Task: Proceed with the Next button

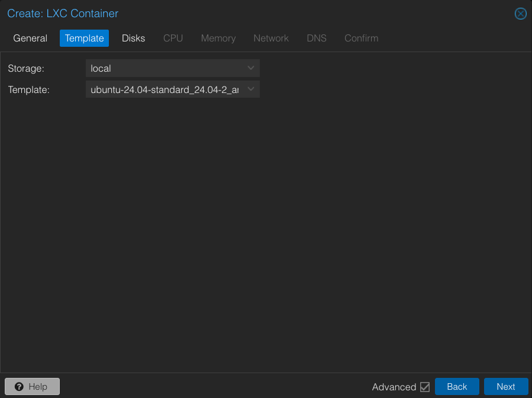Action: (x=505, y=387)
